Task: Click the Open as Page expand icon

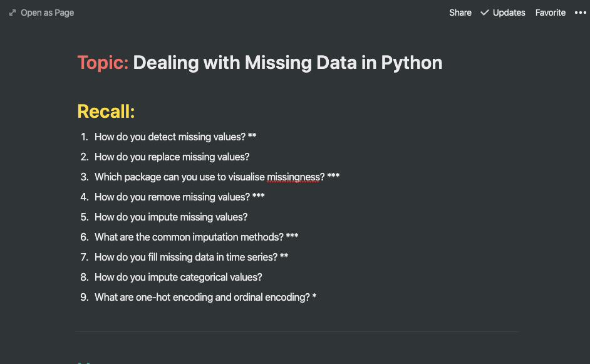Action: tap(13, 13)
